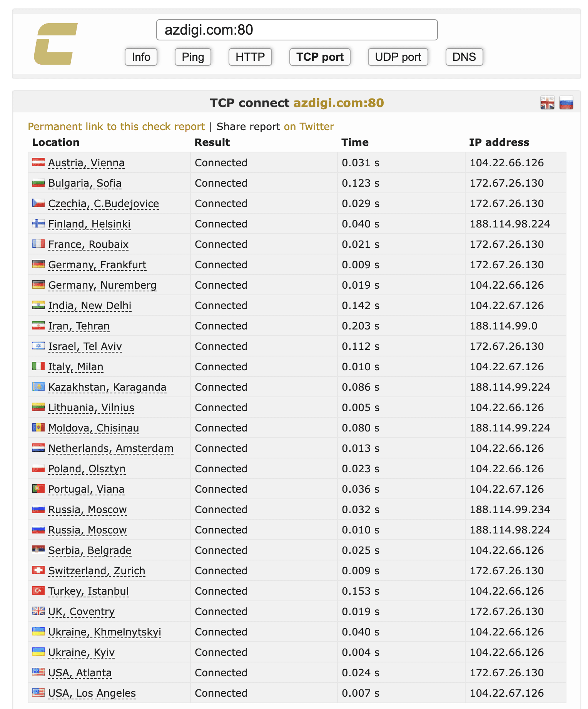Switch language with the Russian flag icon
Viewport: 588px width, 709px height.
[566, 103]
